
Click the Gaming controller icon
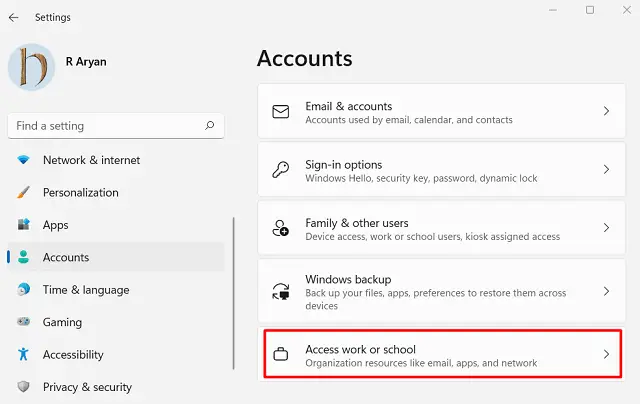(23, 322)
